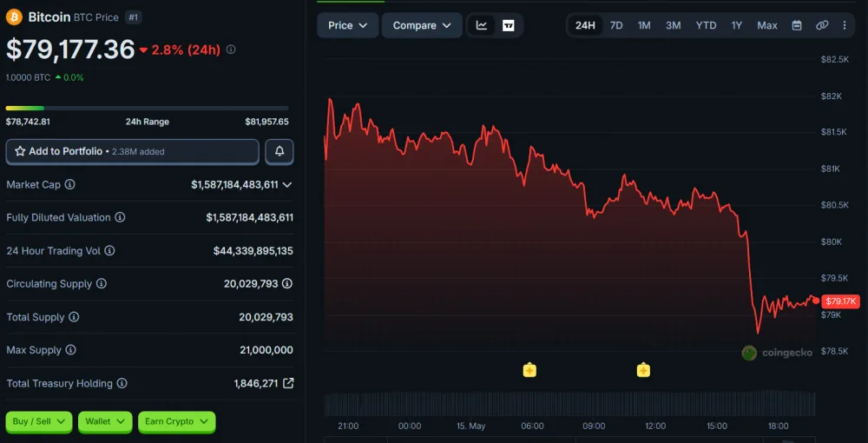Click the 15. May date axis label
Screen dimensions: 868x443
470,426
